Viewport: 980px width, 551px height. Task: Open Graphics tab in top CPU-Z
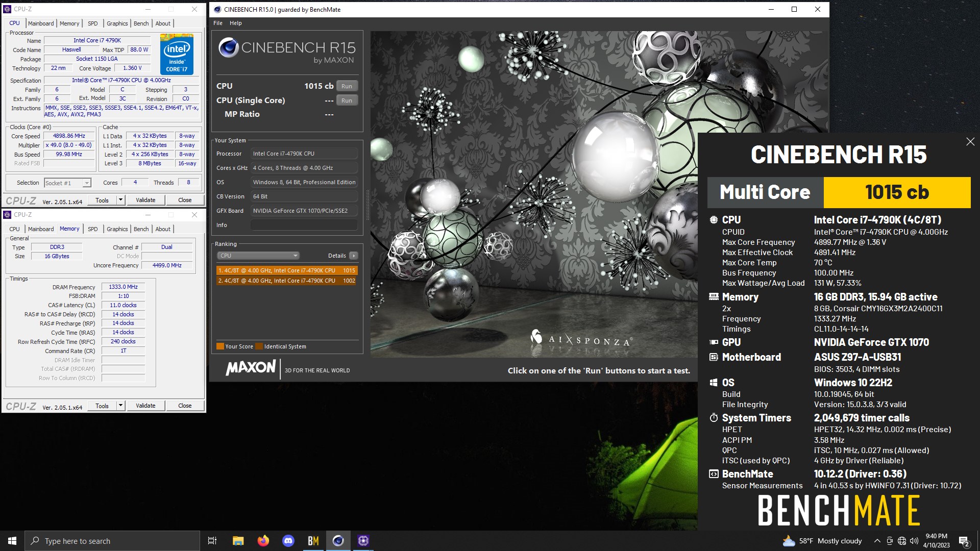[x=117, y=23]
